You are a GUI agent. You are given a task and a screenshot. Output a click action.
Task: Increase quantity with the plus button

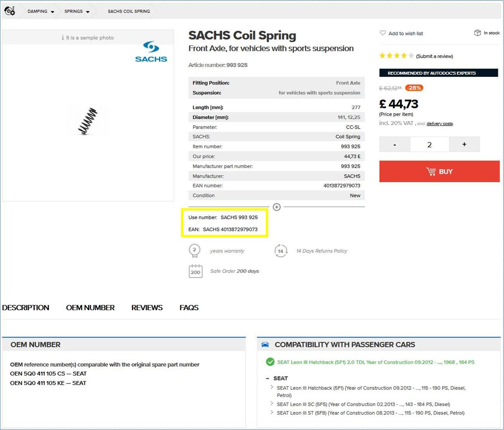pos(464,145)
